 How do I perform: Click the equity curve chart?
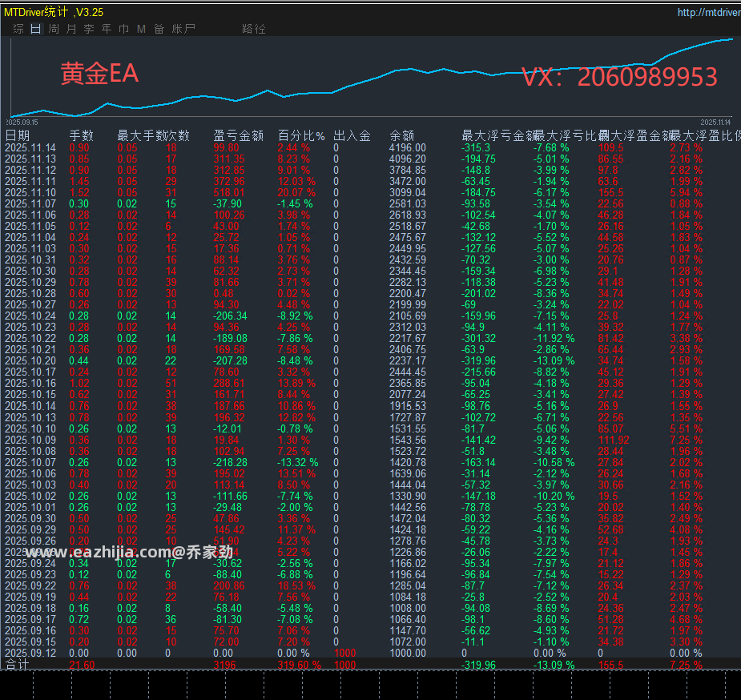click(371, 78)
